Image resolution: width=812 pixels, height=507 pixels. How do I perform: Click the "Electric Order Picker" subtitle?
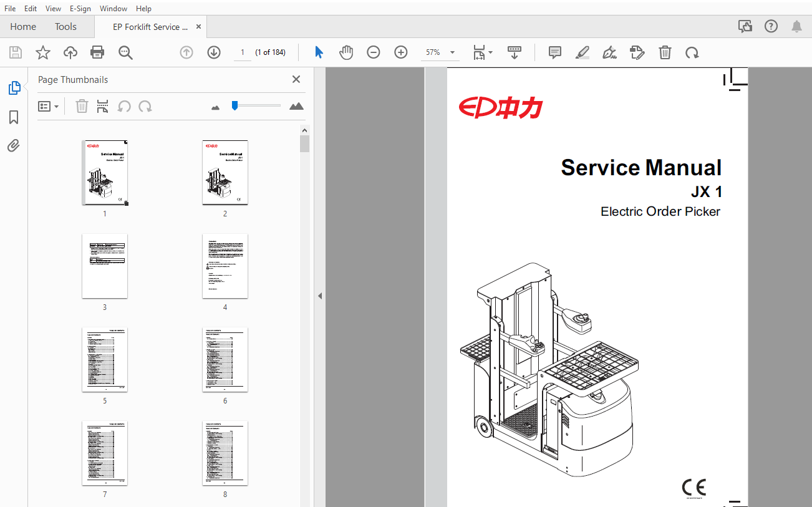coord(660,211)
